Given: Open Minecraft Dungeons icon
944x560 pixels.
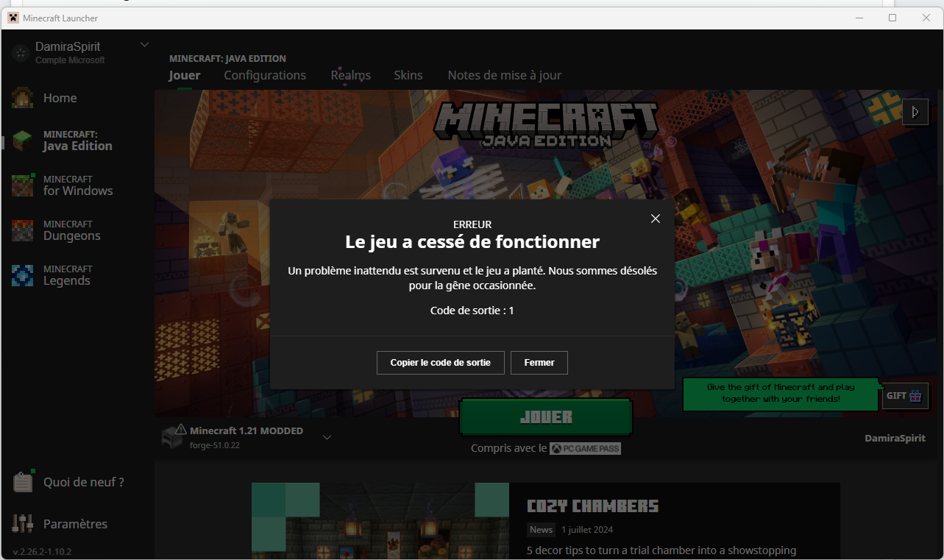Looking at the screenshot, I should pos(22,230).
